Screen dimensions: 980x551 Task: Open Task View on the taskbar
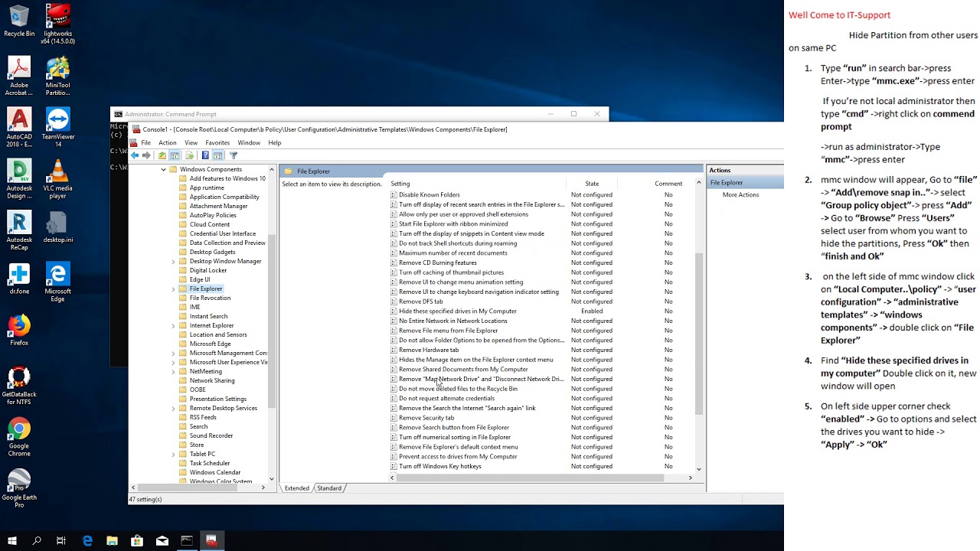point(61,541)
